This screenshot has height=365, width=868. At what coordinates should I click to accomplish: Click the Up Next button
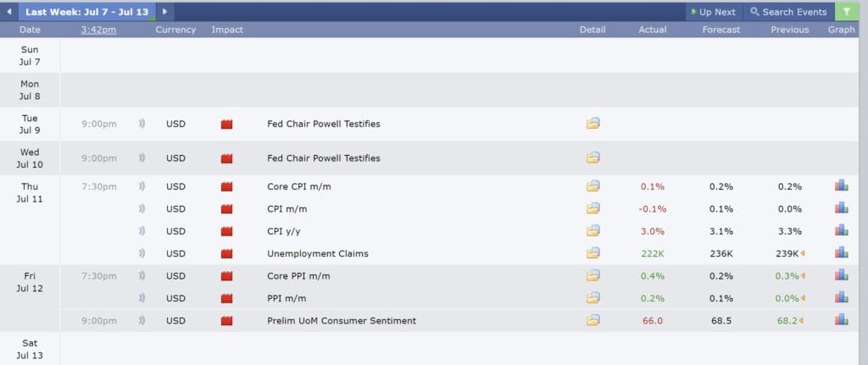pos(714,12)
